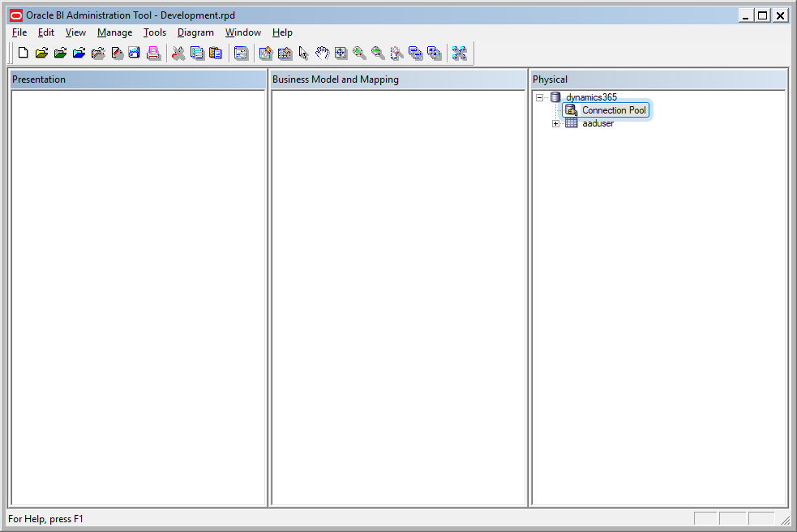Expand the aaduser table node
The image size is (797, 532).
[x=555, y=123]
